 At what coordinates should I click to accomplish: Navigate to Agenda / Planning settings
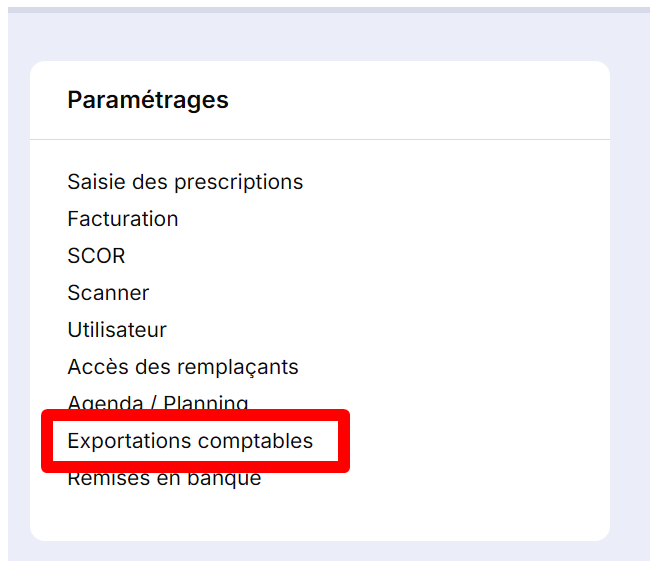(x=158, y=402)
